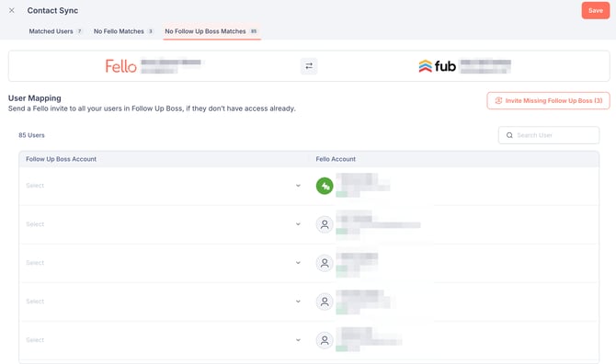Image resolution: width=616 pixels, height=364 pixels.
Task: Click the swap arrows sync icon
Action: pyautogui.click(x=309, y=66)
